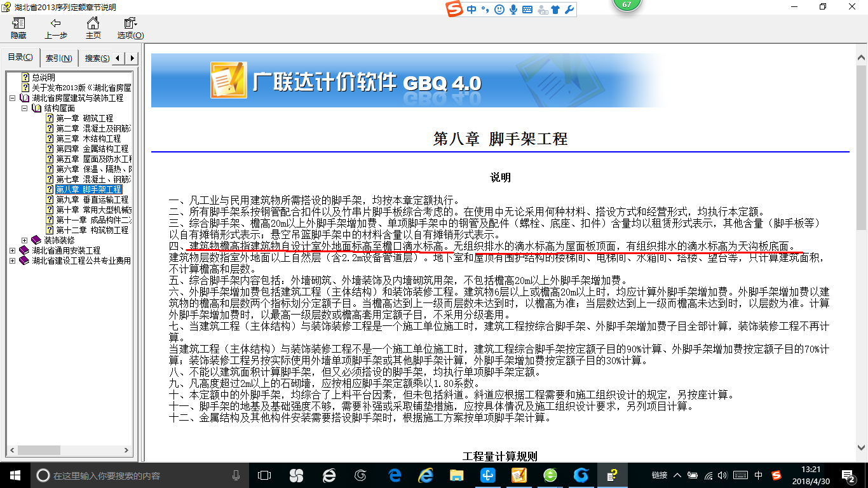Open the notification center icon
Screen dimensions: 868x488
(849, 475)
